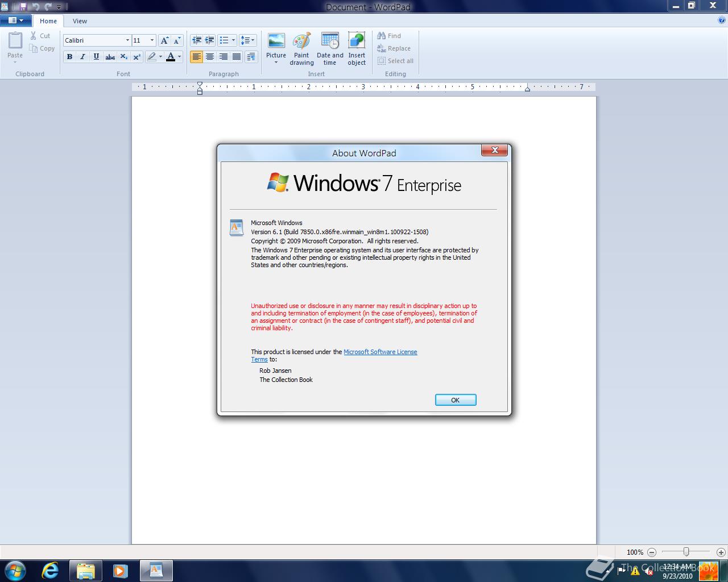This screenshot has height=582, width=728.
Task: Select Align text right
Action: (223, 57)
